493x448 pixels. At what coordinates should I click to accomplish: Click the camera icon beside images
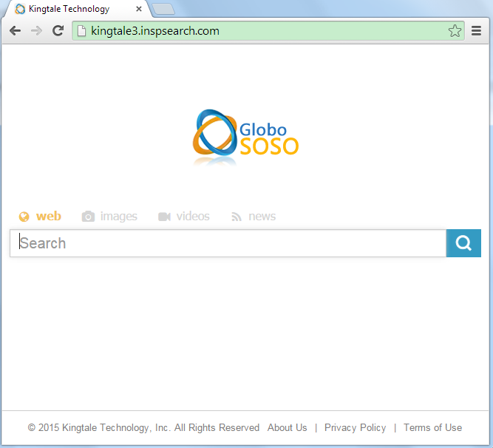tap(88, 217)
